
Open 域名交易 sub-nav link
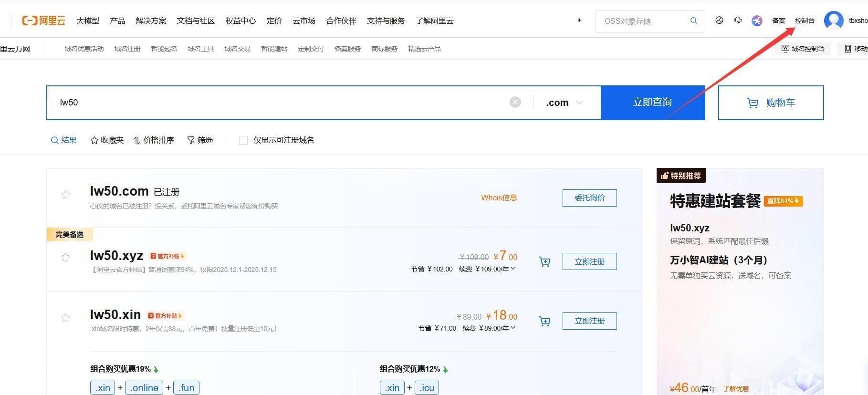238,49
